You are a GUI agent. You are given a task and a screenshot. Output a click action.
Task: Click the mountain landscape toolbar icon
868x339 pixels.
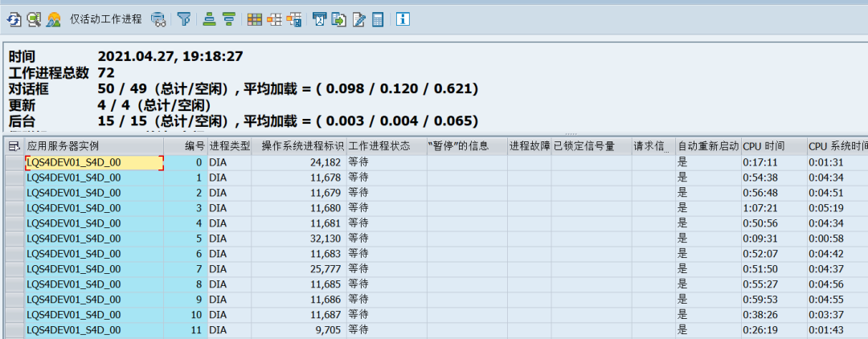point(54,19)
